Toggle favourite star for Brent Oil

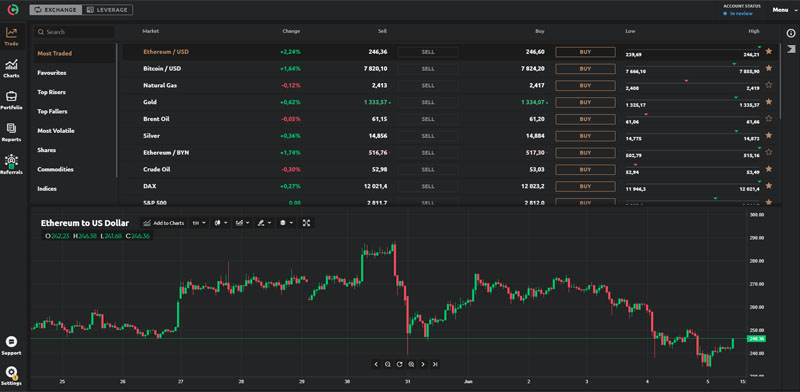click(769, 118)
